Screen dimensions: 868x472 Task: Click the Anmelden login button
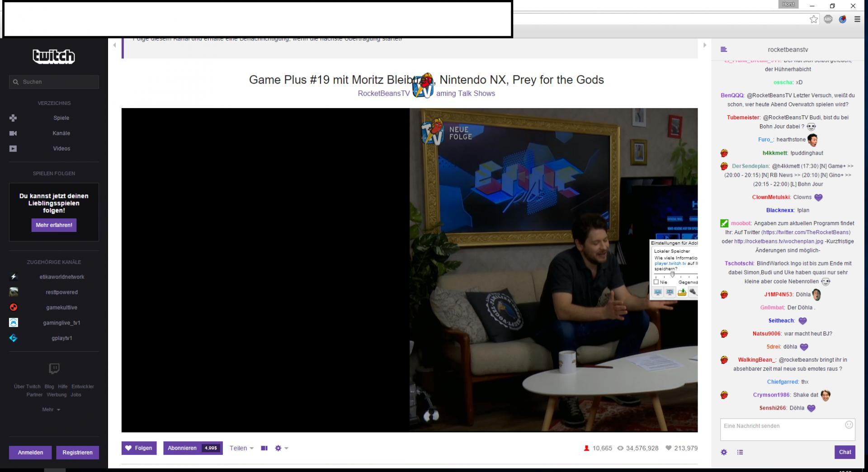click(x=30, y=453)
